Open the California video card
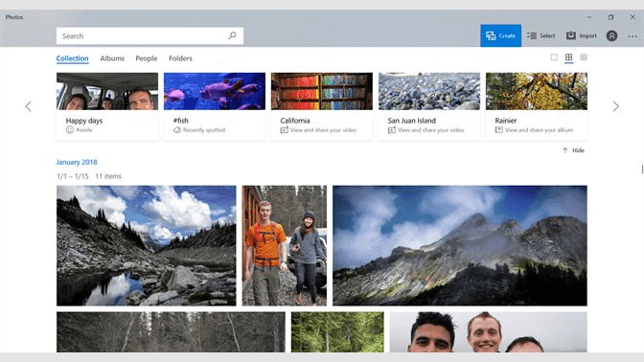Screen dimensions: 644x362 pos(322,106)
